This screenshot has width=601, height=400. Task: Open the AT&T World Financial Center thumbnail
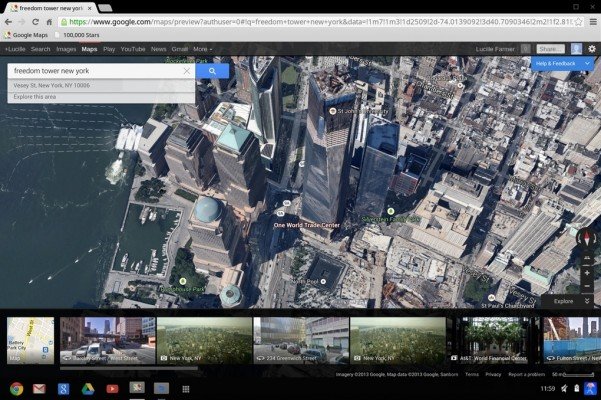tap(493, 340)
